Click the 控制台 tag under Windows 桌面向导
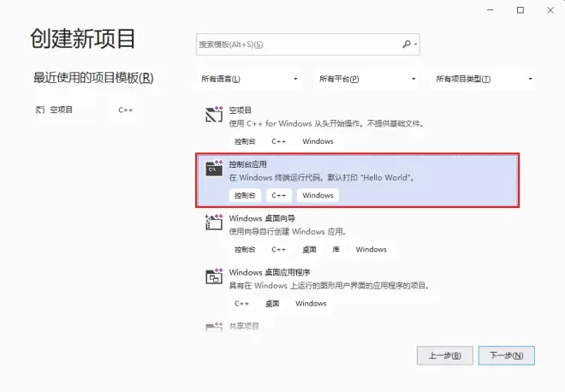This screenshot has width=565, height=392. (x=245, y=249)
